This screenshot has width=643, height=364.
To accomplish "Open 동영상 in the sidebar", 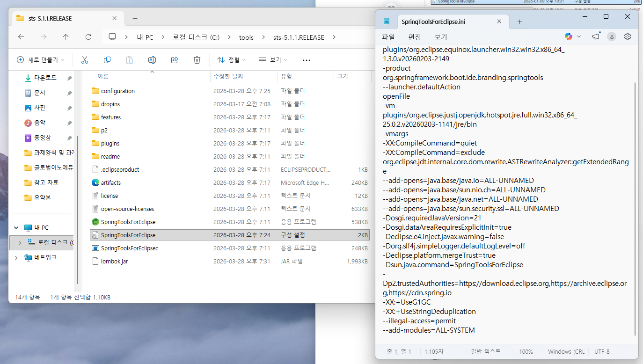I will pyautogui.click(x=43, y=138).
